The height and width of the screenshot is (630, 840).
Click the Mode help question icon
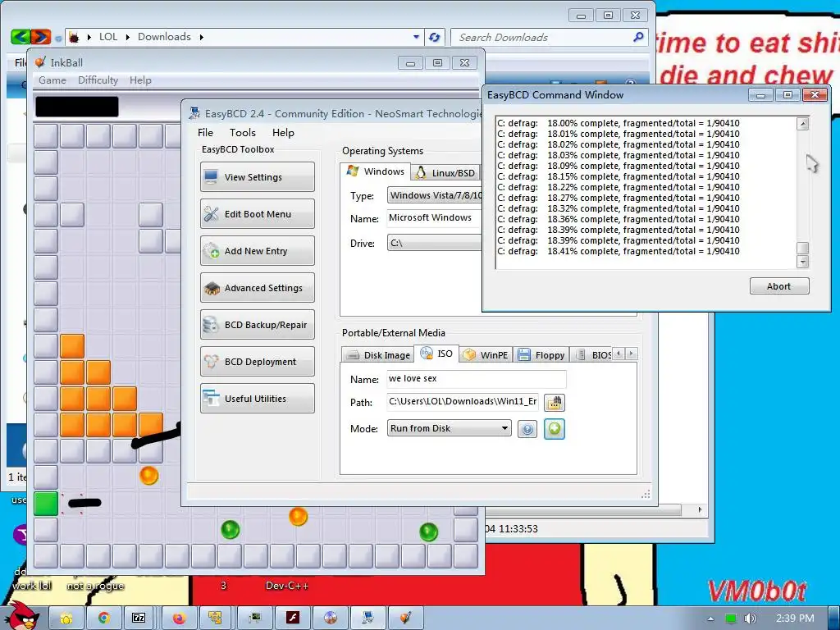click(x=527, y=429)
